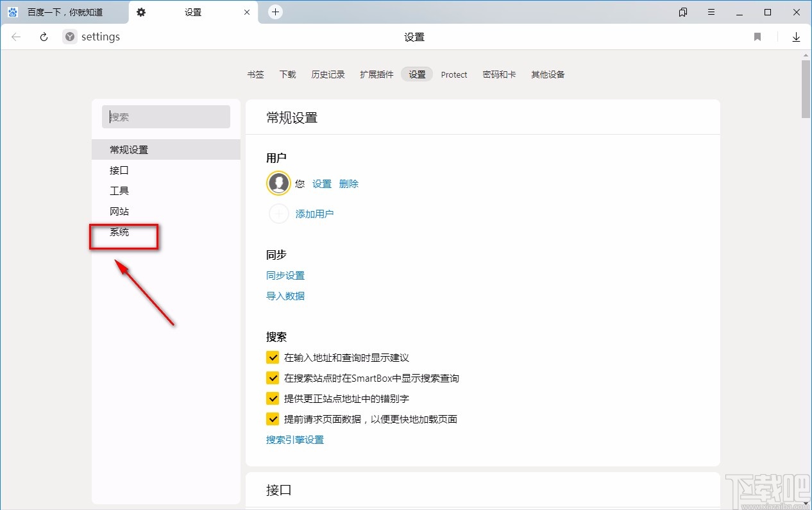Open 搜索引擎设置 link
This screenshot has width=812, height=510.
pos(295,439)
